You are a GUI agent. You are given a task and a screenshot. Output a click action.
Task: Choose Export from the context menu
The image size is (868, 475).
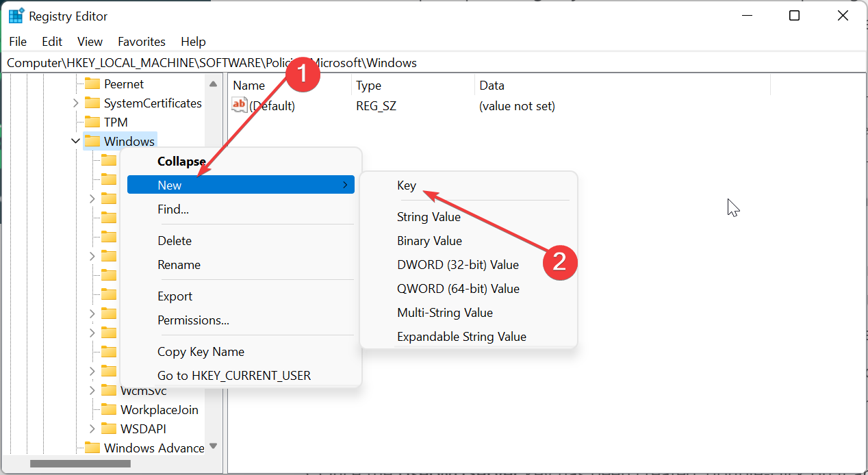click(241, 296)
